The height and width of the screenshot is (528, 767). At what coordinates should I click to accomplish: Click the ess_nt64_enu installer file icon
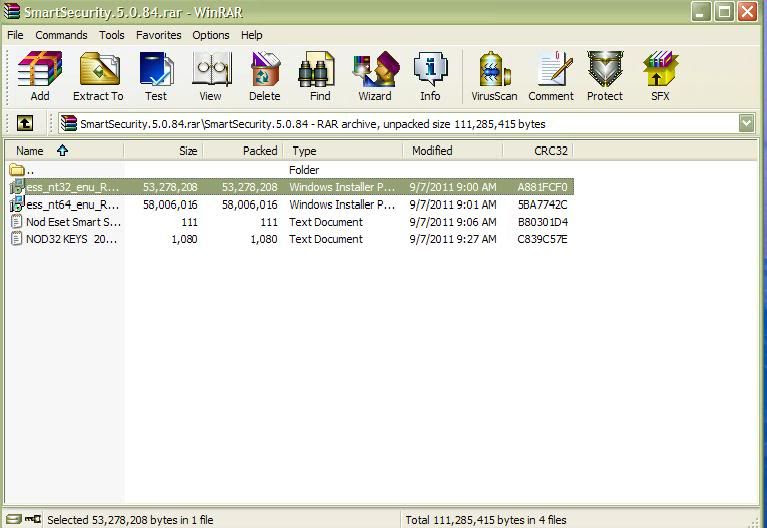tap(17, 204)
